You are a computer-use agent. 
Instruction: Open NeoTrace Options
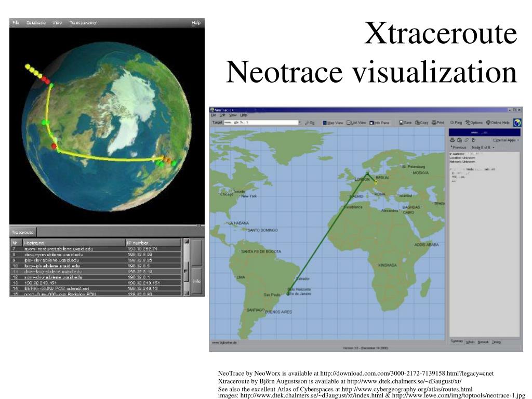[474, 123]
